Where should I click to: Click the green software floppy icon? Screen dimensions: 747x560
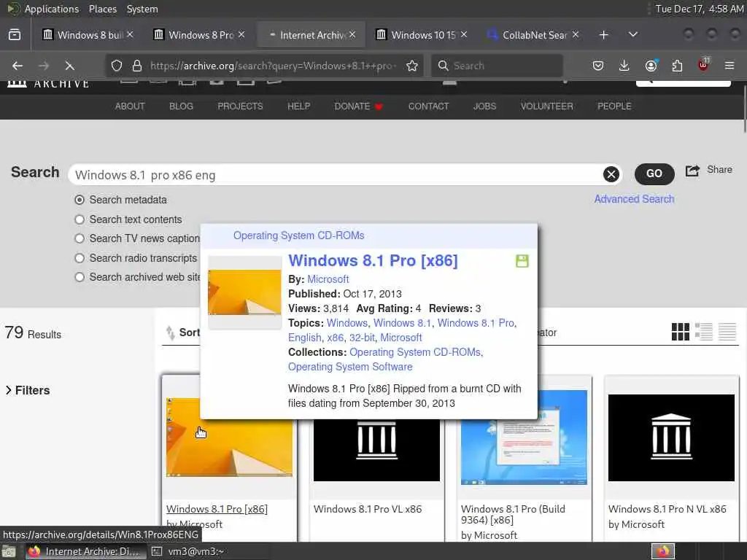coord(522,261)
